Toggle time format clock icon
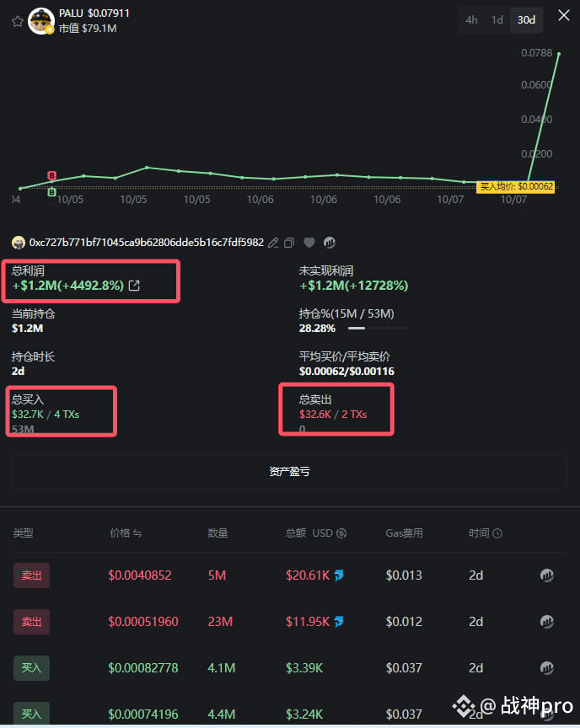580x728 pixels. point(497,533)
